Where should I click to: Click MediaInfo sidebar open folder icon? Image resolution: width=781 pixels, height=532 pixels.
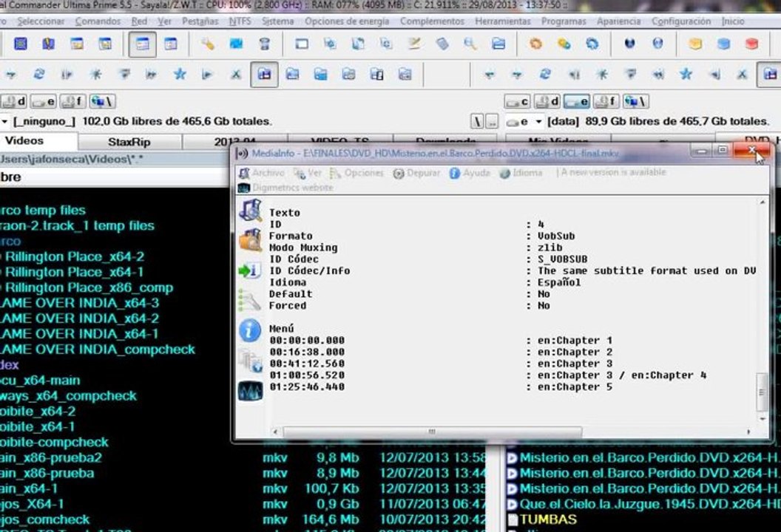[x=249, y=240]
